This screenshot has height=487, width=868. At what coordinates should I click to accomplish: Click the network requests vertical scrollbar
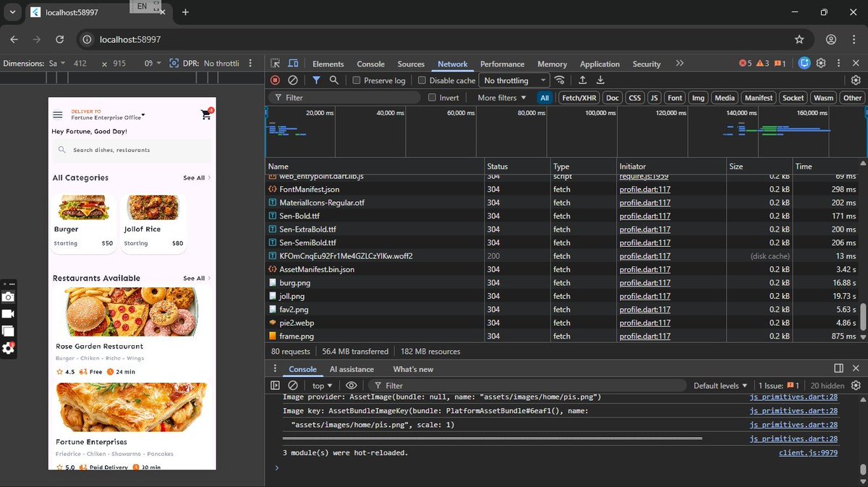click(863, 317)
